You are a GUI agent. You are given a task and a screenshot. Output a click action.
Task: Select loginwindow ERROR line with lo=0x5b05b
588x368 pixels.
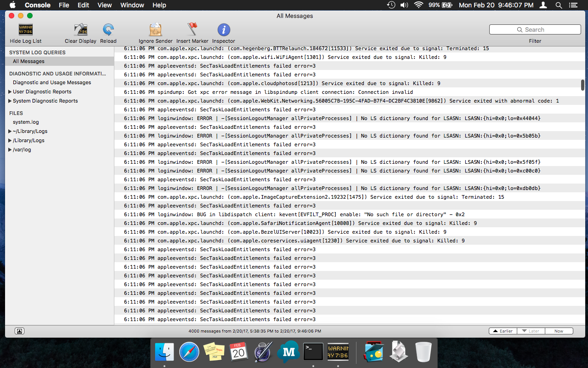click(349, 136)
